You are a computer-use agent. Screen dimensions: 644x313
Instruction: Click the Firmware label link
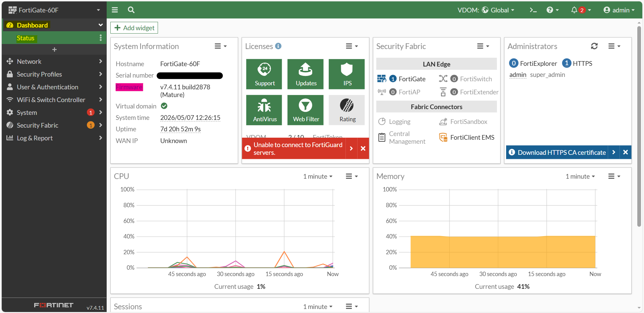129,87
